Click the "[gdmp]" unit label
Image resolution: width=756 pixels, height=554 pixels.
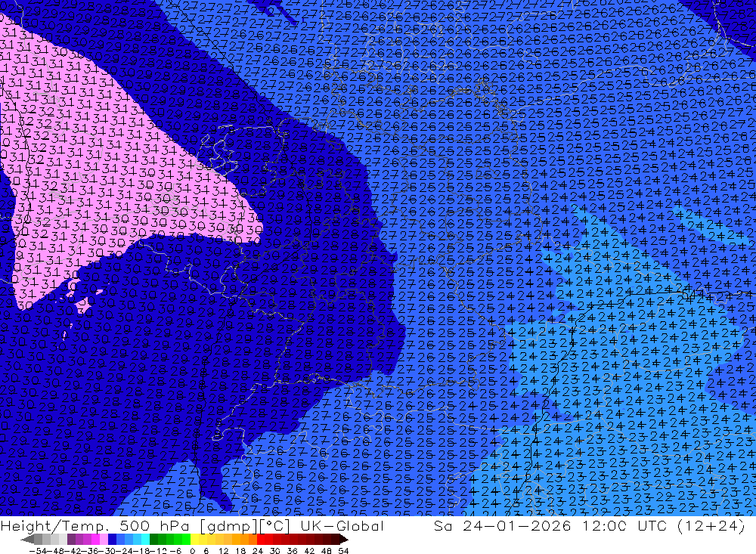click(x=228, y=526)
